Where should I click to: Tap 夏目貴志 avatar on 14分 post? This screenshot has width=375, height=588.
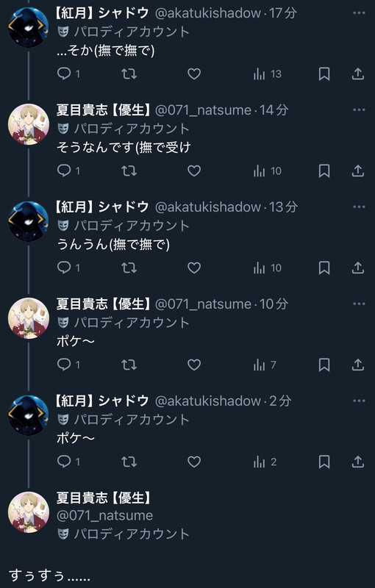pos(29,124)
